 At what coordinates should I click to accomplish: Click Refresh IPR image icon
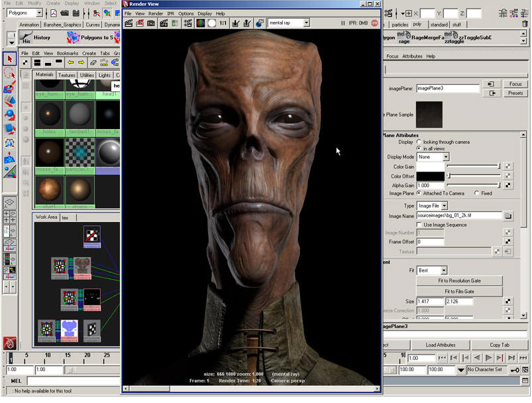174,23
